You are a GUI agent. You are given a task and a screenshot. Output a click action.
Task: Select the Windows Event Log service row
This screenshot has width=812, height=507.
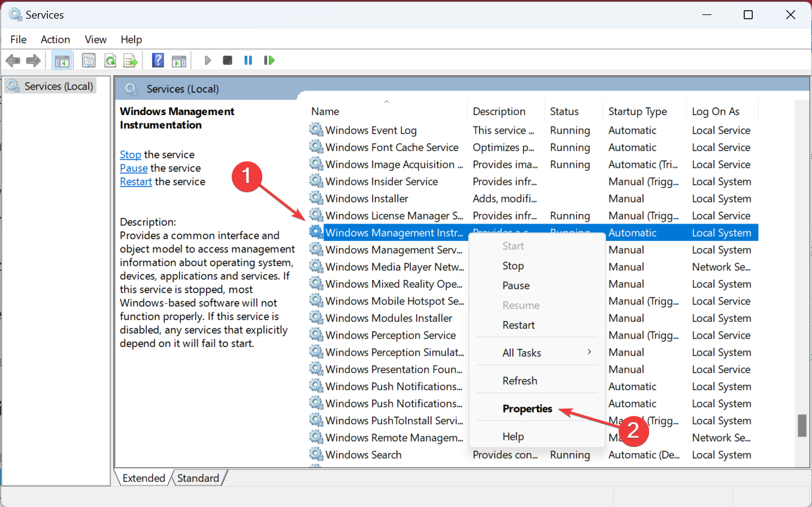pyautogui.click(x=533, y=130)
